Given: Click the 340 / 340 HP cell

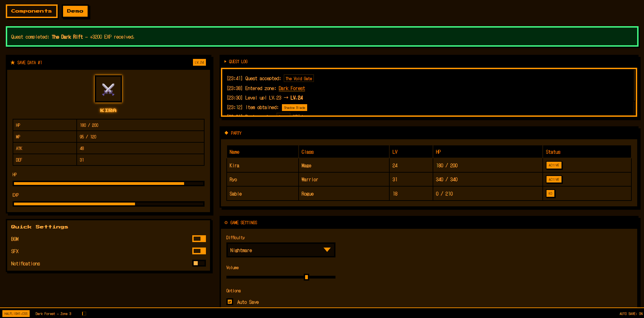Looking at the screenshot, I should [488, 179].
